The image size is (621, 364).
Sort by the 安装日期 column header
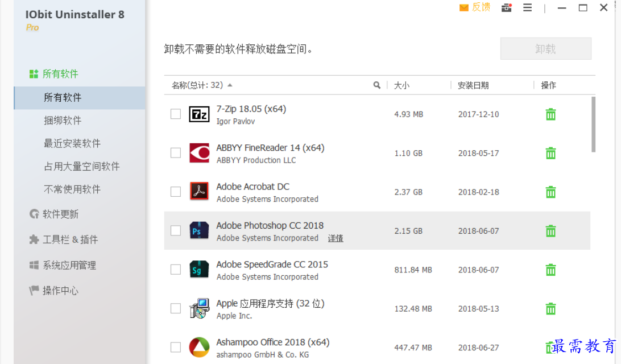473,85
